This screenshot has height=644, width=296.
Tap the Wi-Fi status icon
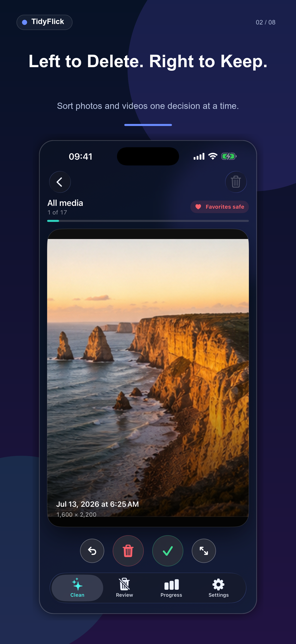[213, 156]
